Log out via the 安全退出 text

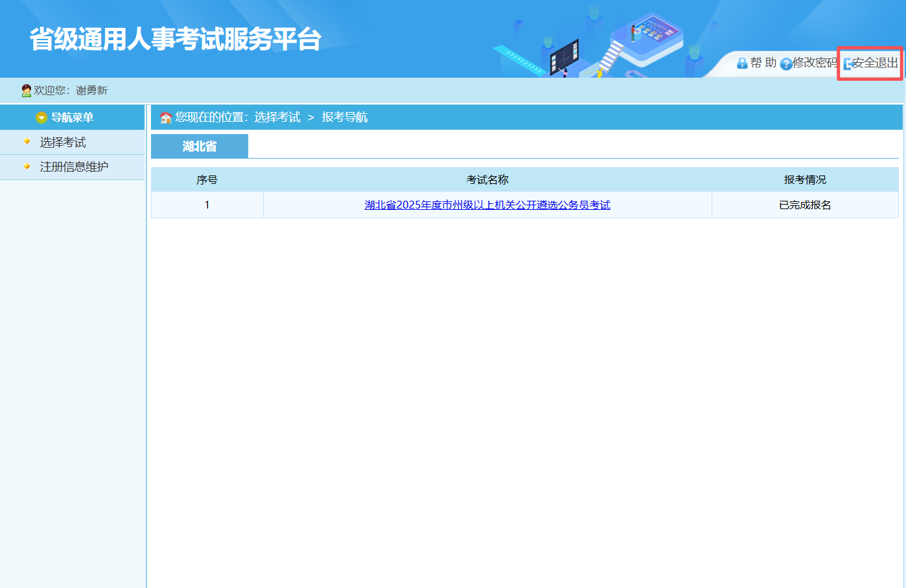[875, 63]
